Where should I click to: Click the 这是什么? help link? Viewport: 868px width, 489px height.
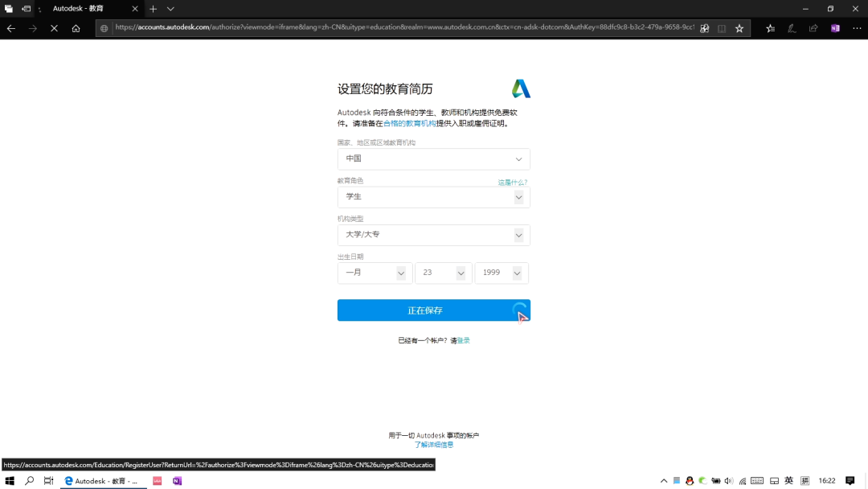[x=512, y=183]
